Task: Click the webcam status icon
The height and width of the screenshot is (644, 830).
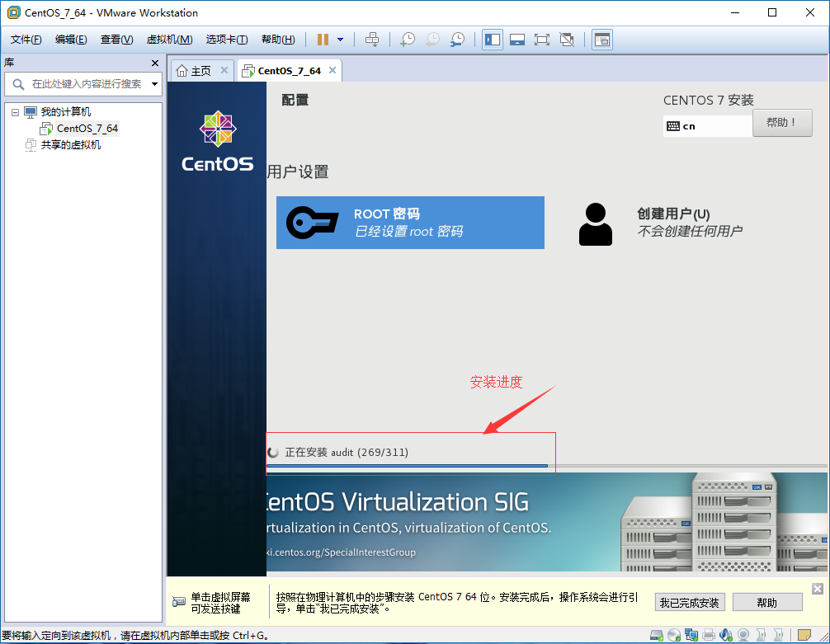Action: [743, 634]
